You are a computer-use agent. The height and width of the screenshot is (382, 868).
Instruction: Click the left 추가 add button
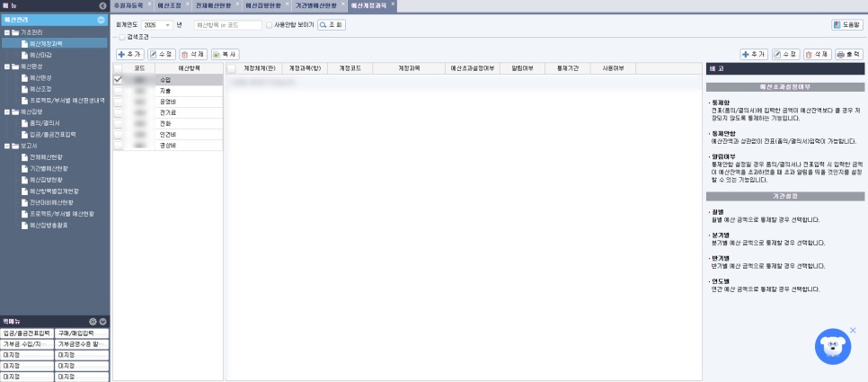click(x=130, y=54)
